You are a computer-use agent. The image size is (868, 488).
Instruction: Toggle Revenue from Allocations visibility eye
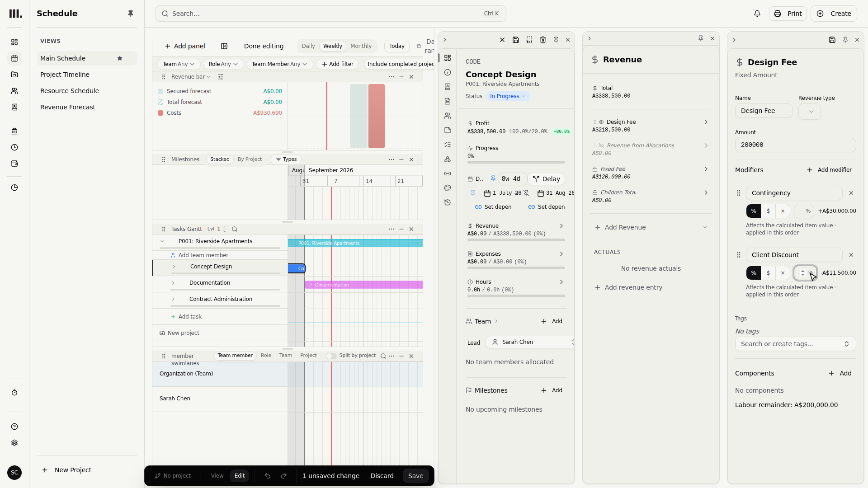(601, 145)
